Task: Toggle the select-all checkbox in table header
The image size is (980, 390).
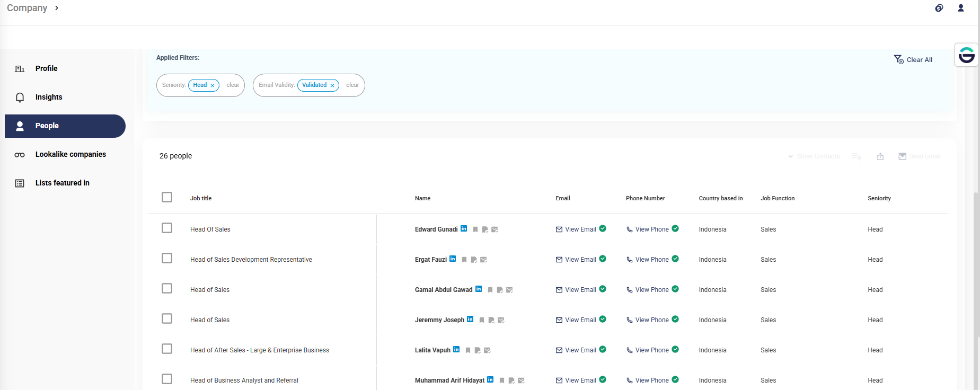Action: [x=167, y=197]
